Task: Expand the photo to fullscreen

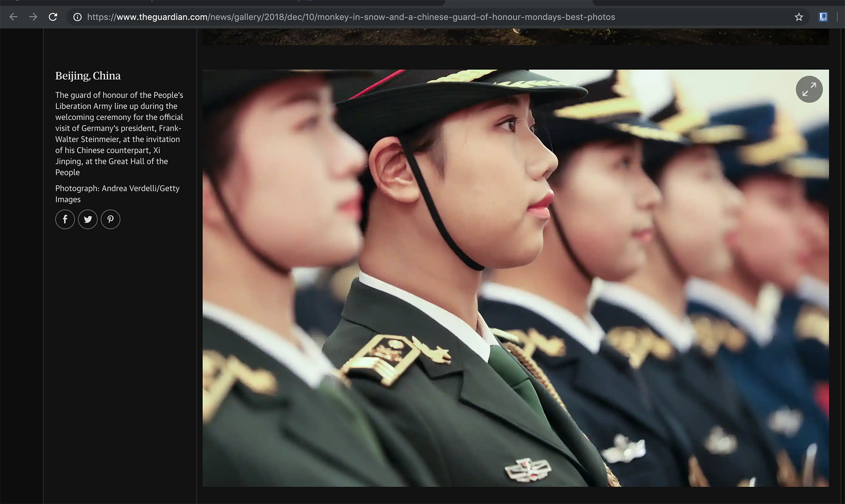Action: [x=809, y=89]
